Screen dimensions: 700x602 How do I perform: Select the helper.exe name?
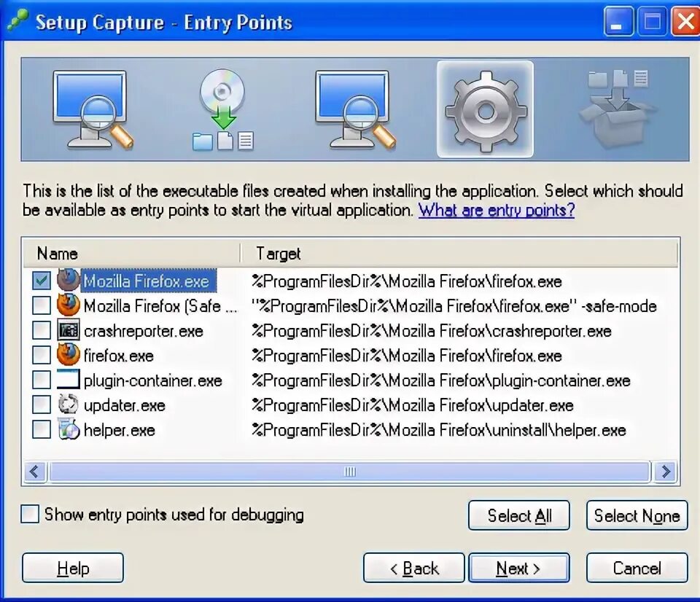pyautogui.click(x=119, y=430)
